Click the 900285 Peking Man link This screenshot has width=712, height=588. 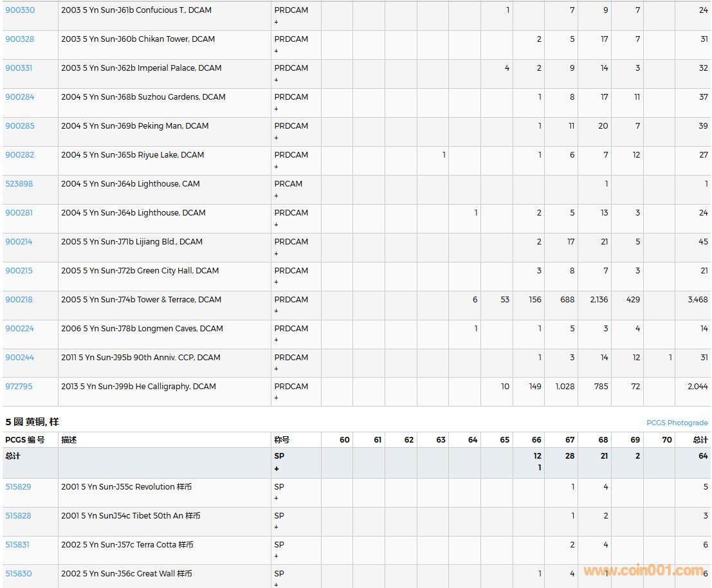[20, 126]
